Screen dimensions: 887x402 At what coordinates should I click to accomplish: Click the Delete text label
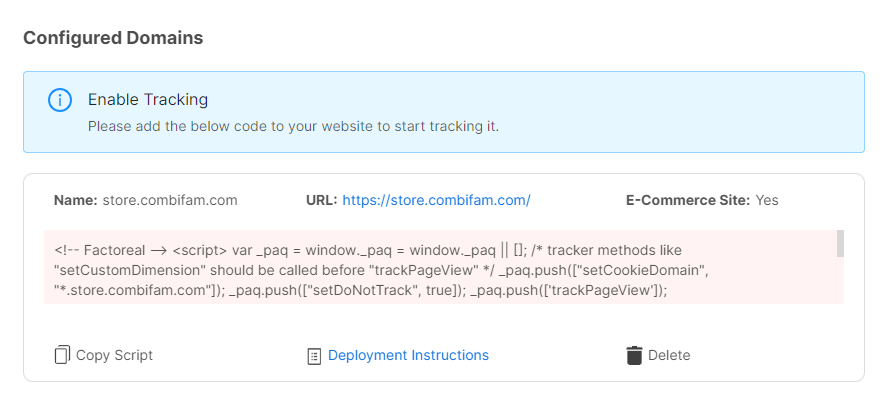pos(669,355)
